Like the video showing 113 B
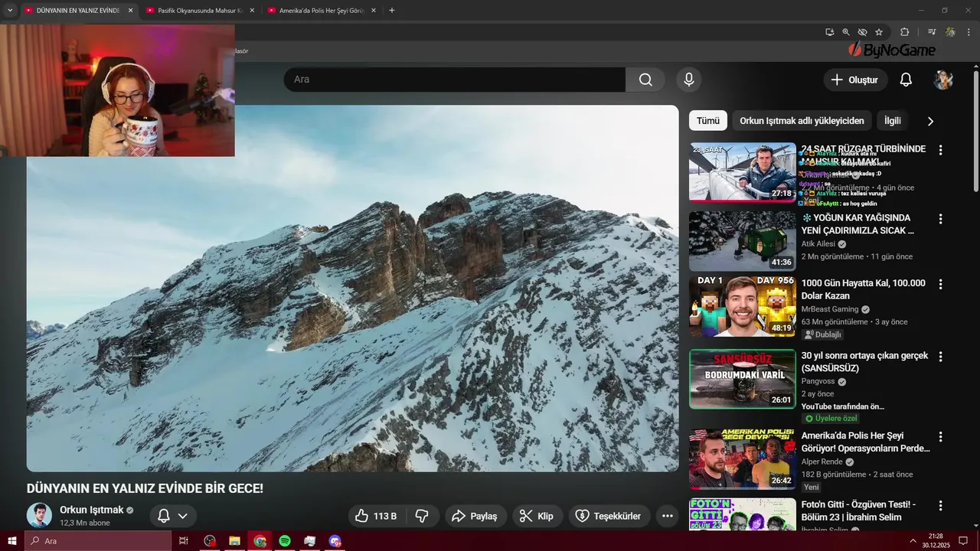The image size is (980, 551). click(377, 516)
